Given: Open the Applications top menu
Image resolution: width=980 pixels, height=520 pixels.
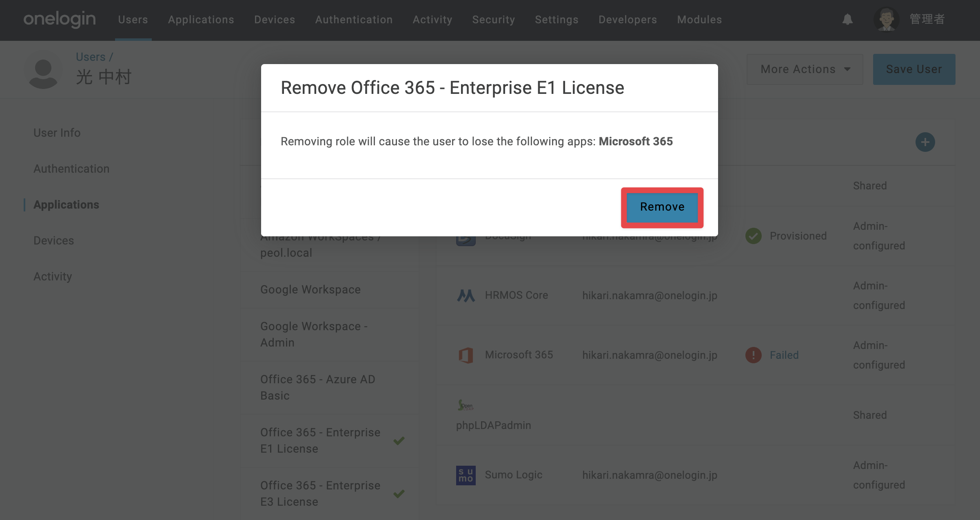Looking at the screenshot, I should point(201,20).
